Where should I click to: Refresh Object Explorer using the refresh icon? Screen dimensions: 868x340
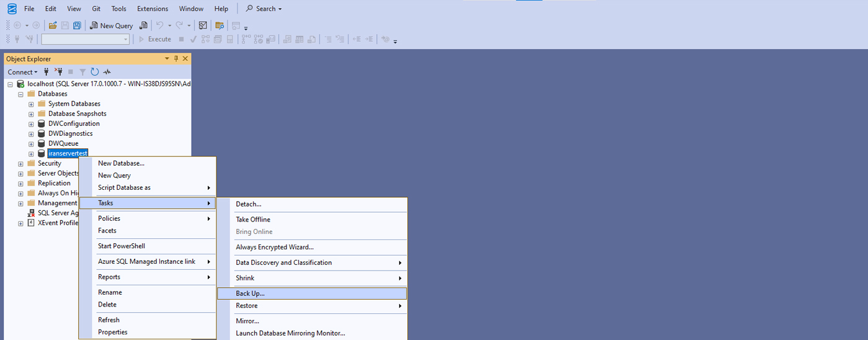pos(95,72)
